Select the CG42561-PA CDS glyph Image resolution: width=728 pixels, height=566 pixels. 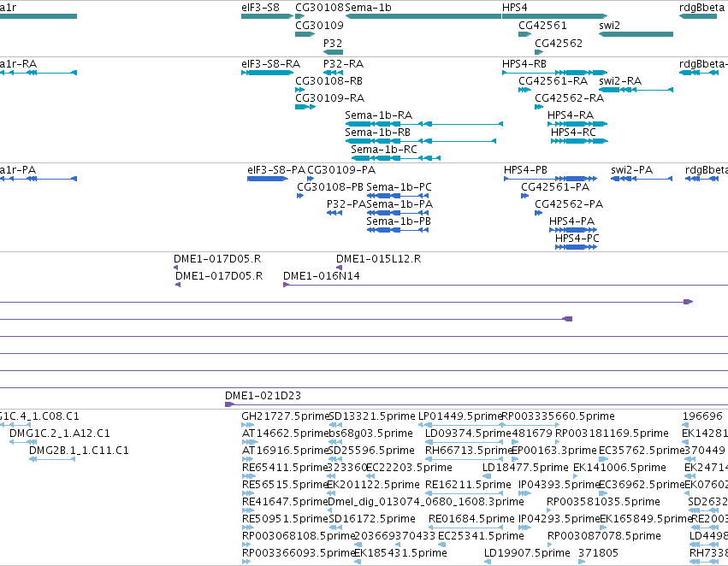(525, 196)
